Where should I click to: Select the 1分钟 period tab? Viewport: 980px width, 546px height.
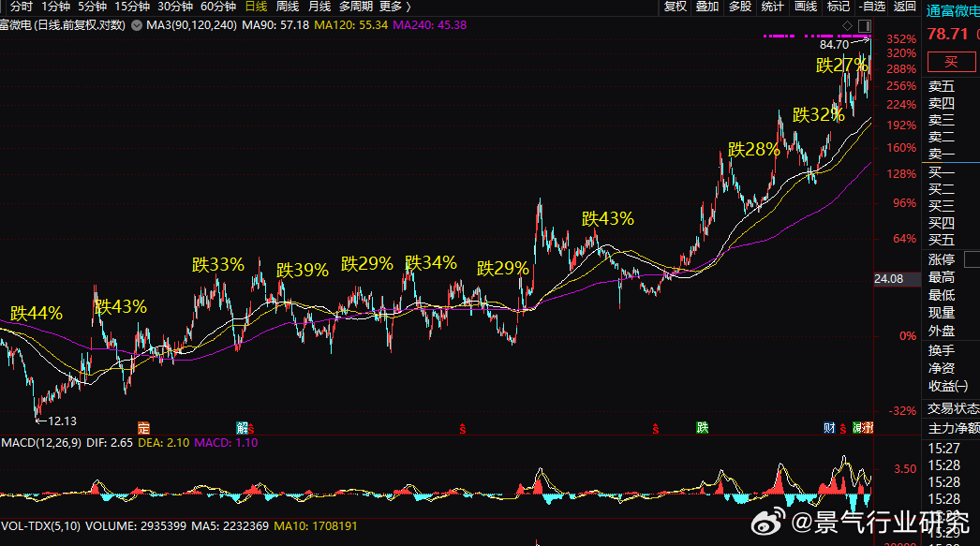[x=55, y=7]
